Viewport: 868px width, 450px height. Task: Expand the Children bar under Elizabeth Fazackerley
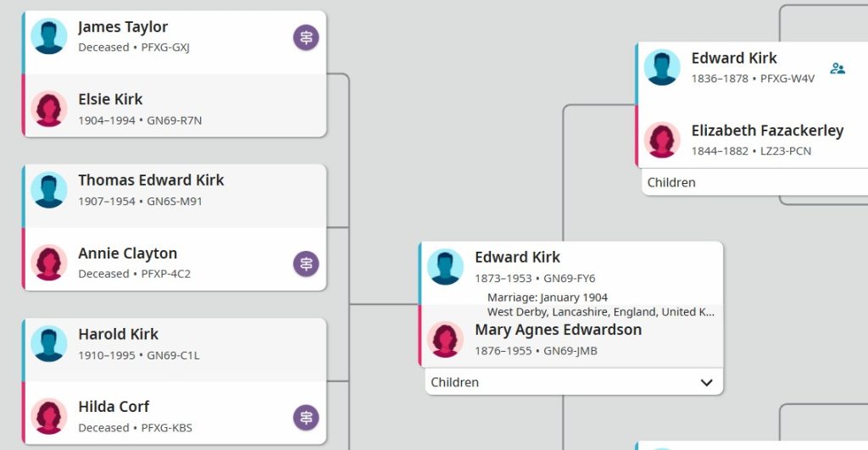(754, 182)
